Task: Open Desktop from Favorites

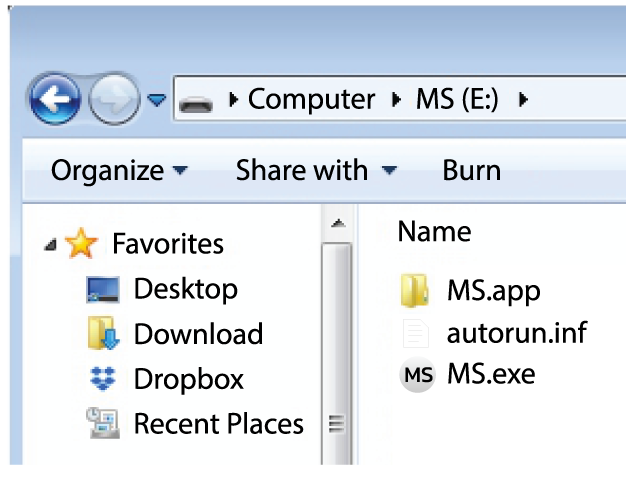Action: (186, 289)
